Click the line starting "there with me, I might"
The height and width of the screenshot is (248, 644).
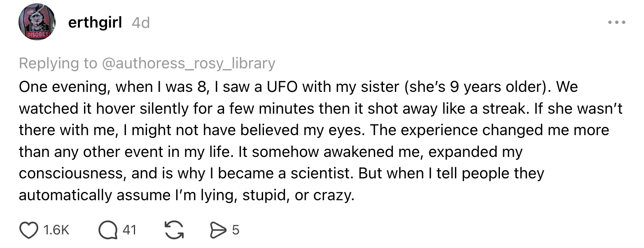click(314, 130)
